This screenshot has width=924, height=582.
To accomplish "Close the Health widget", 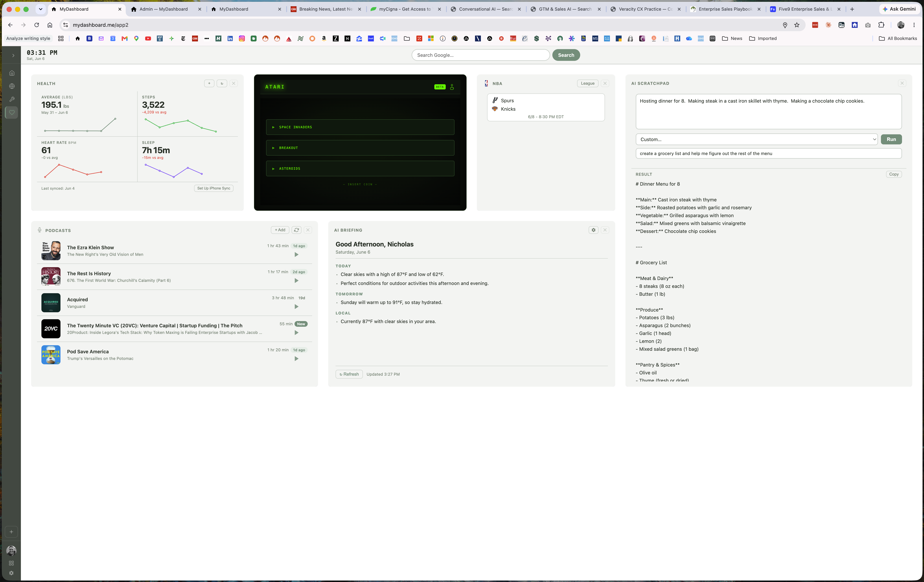I will click(234, 83).
